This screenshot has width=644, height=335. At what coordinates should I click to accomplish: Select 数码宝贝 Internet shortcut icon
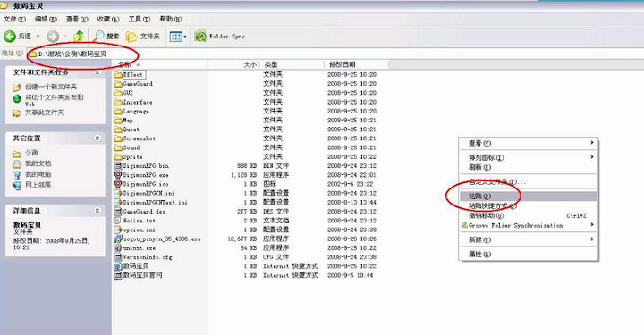tap(118, 266)
